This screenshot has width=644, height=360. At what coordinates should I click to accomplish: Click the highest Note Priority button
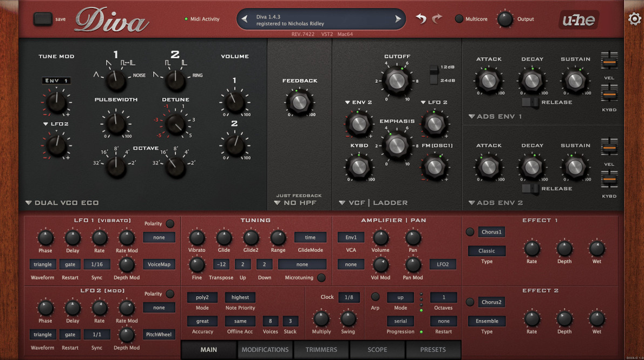[240, 297]
